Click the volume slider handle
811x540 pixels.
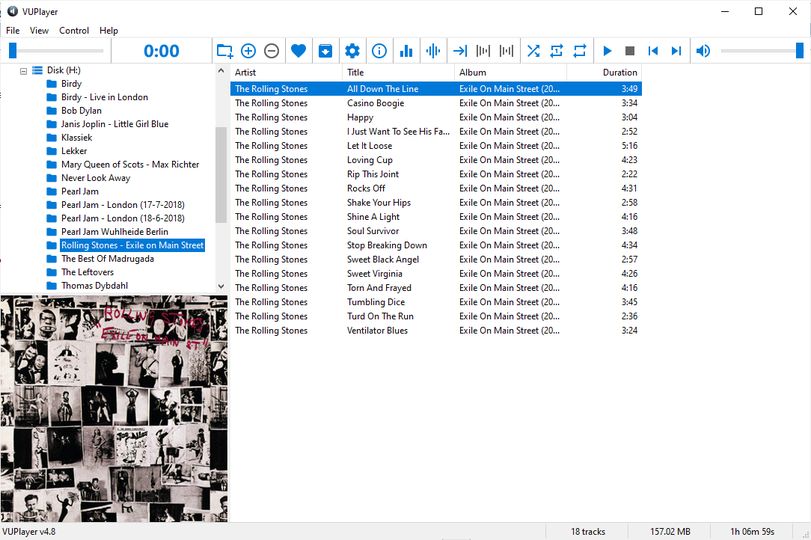coord(800,51)
